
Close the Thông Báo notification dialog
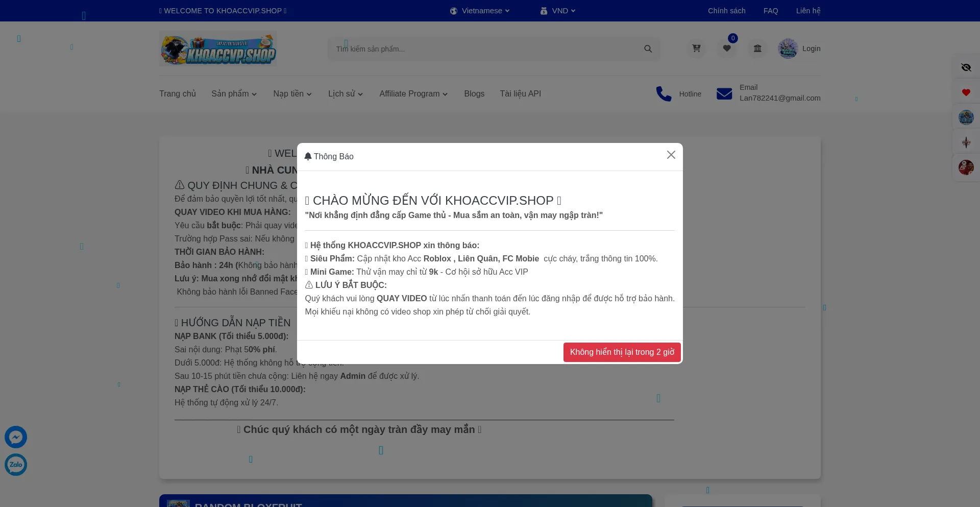click(x=671, y=155)
